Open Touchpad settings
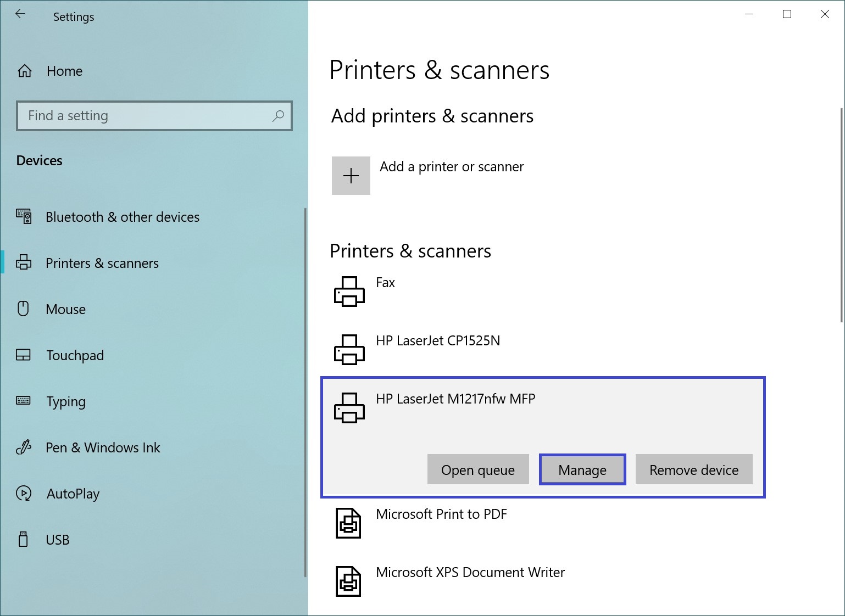Image resolution: width=845 pixels, height=616 pixels. point(75,355)
